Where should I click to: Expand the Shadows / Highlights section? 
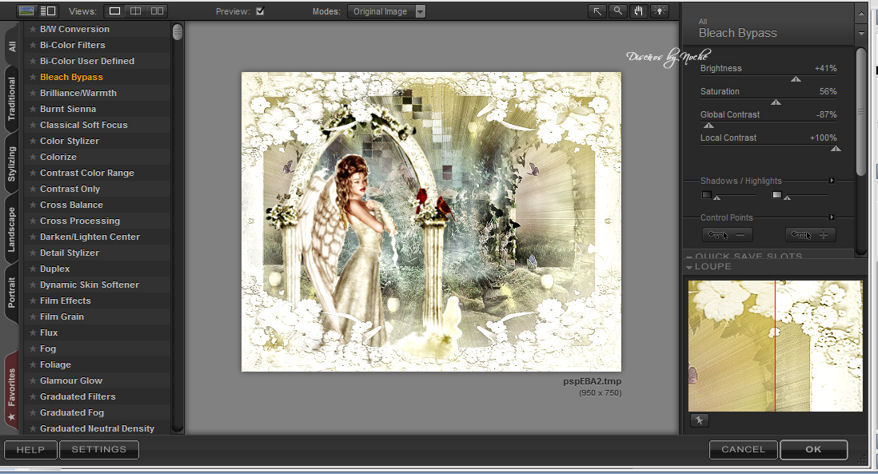832,181
